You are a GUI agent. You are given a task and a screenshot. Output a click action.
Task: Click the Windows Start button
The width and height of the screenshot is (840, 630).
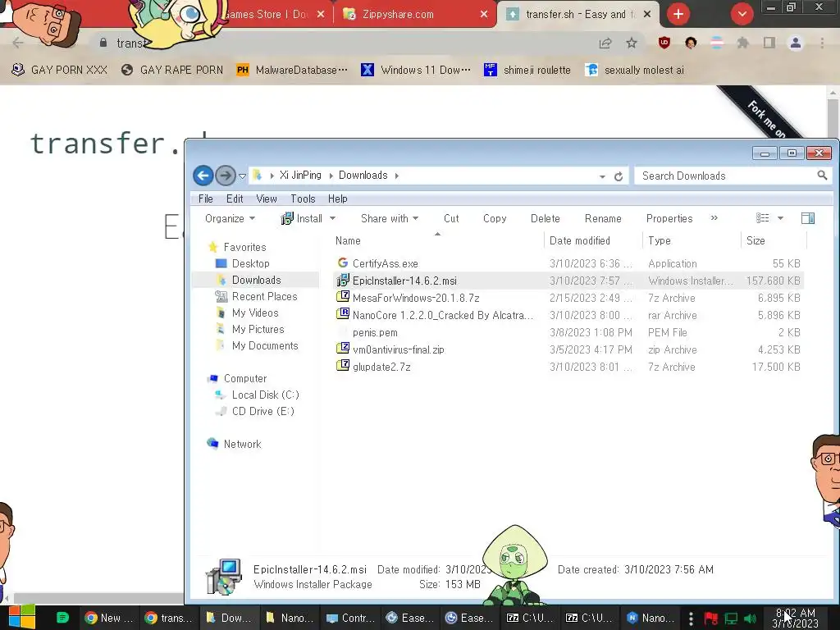22,618
